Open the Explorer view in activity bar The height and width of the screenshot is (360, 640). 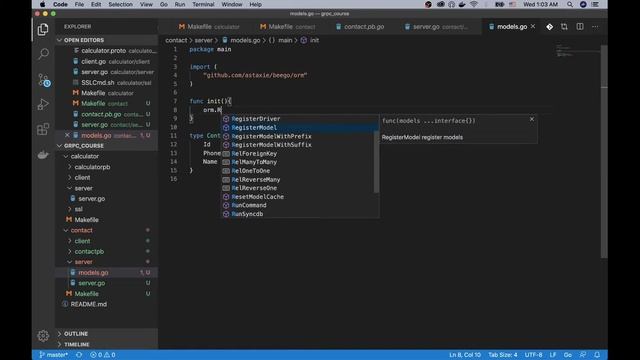pos(43,30)
